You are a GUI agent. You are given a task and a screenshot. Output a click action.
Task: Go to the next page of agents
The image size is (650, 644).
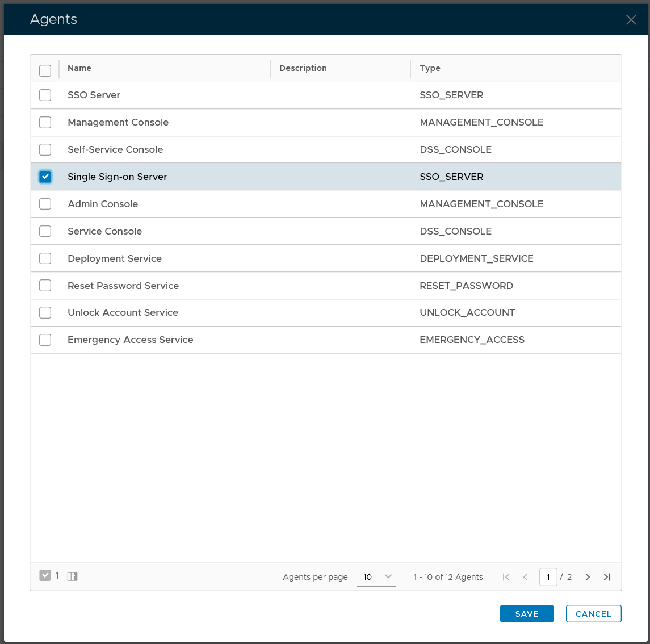coord(588,577)
